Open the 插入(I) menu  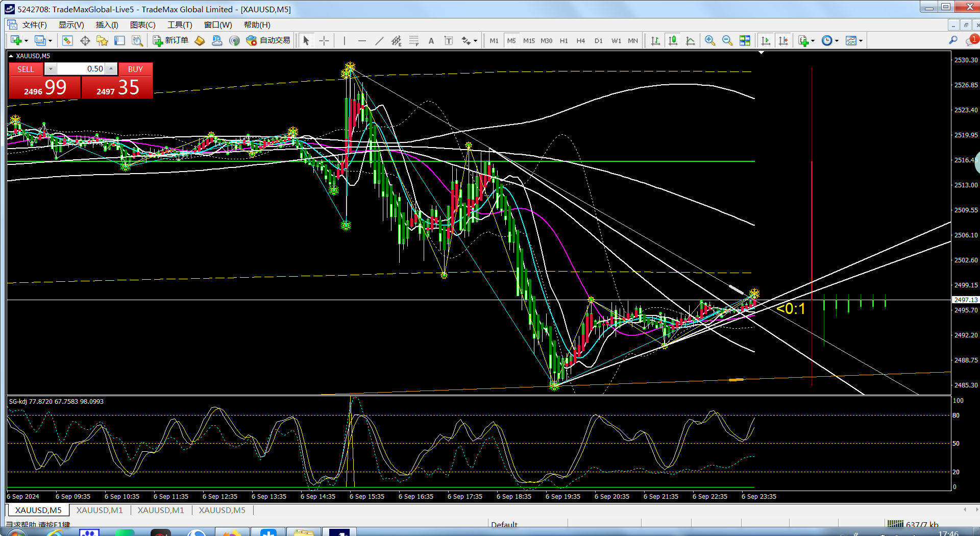pyautogui.click(x=107, y=25)
